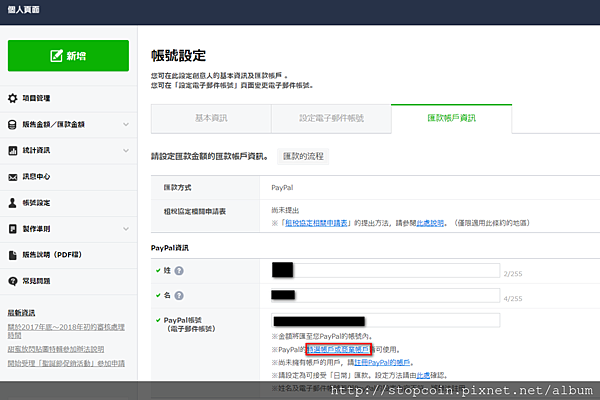Open news link 甜蜜放閃貼圖特輯參加辦法說明
Image resolution: width=600 pixels, height=400 pixels.
pyautogui.click(x=56, y=349)
